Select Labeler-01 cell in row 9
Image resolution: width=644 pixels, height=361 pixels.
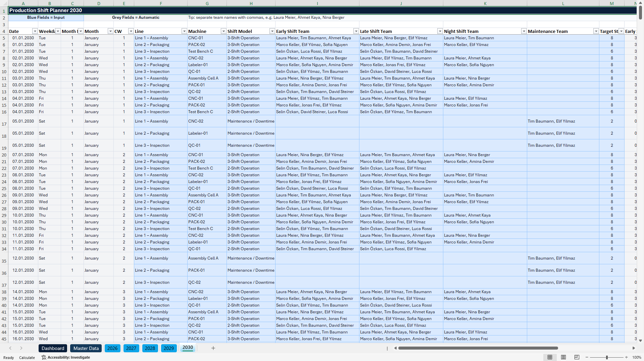coord(207,65)
